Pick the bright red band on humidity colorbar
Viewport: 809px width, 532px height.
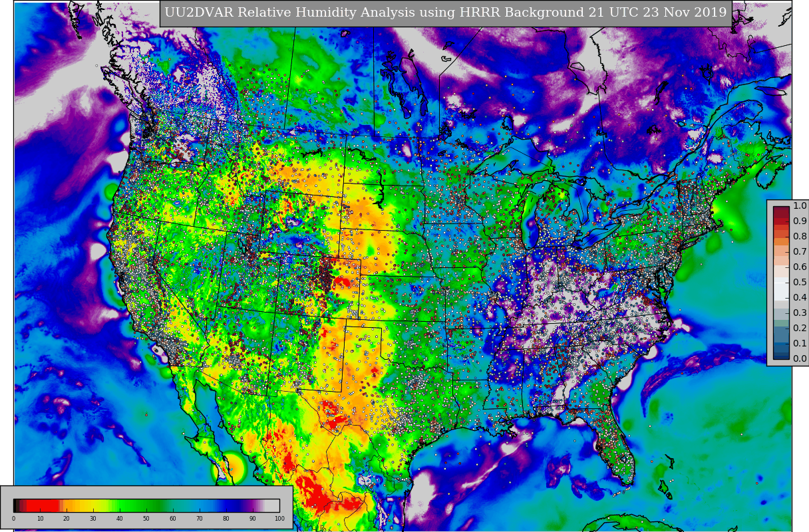tap(43, 505)
